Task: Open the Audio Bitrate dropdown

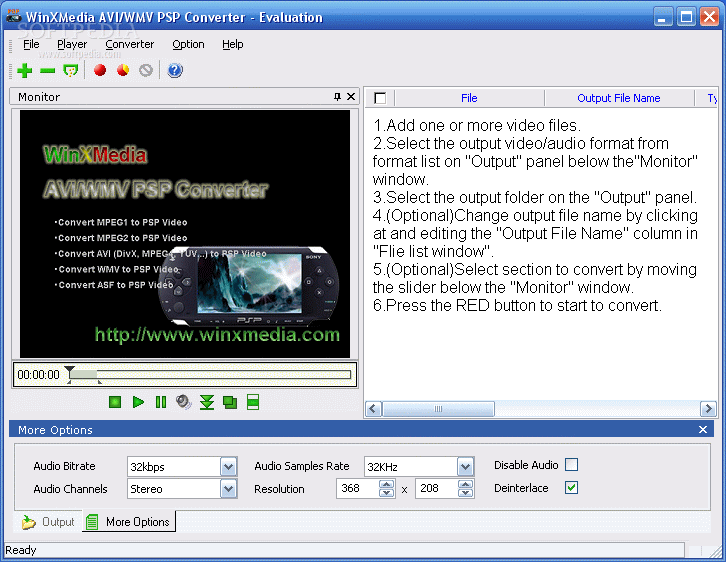Action: tap(228, 467)
